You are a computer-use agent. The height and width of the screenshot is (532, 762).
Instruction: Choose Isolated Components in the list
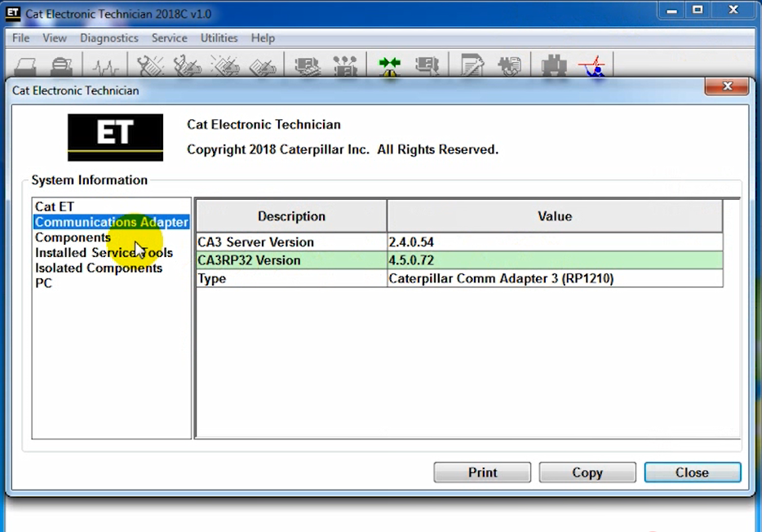pyautogui.click(x=98, y=268)
